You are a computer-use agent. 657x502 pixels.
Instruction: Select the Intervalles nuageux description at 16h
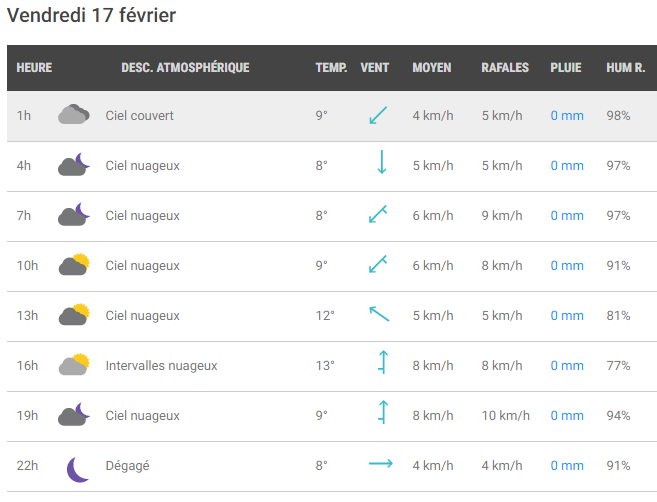(161, 366)
